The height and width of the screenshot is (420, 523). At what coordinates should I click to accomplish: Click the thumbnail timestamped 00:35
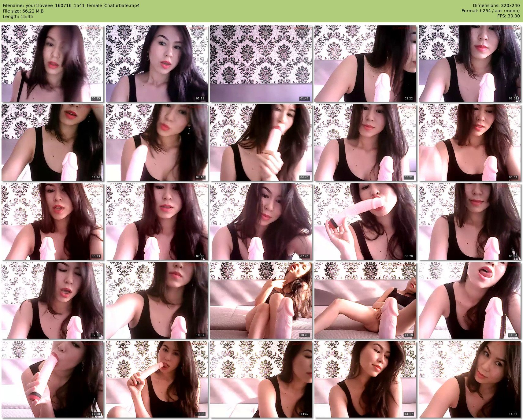(52, 64)
